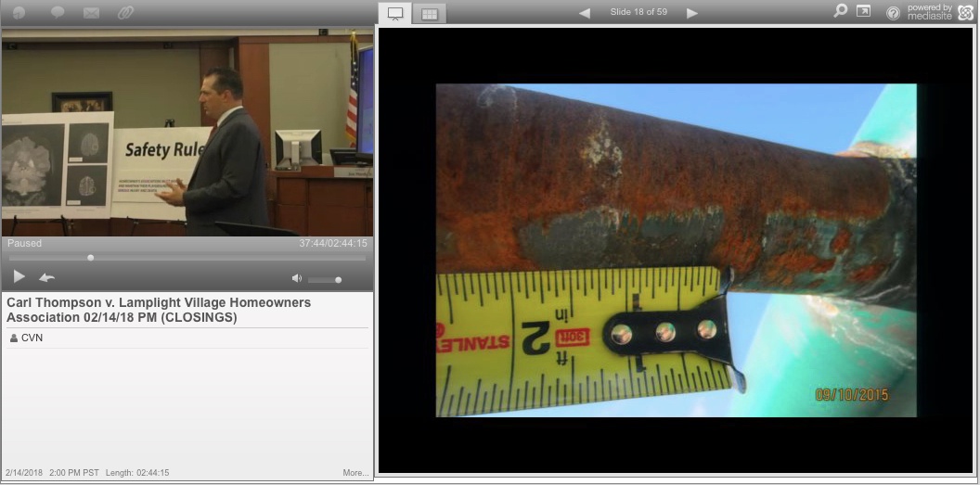Click the CVN presenter name
This screenshot has width=980, height=485.
point(32,338)
